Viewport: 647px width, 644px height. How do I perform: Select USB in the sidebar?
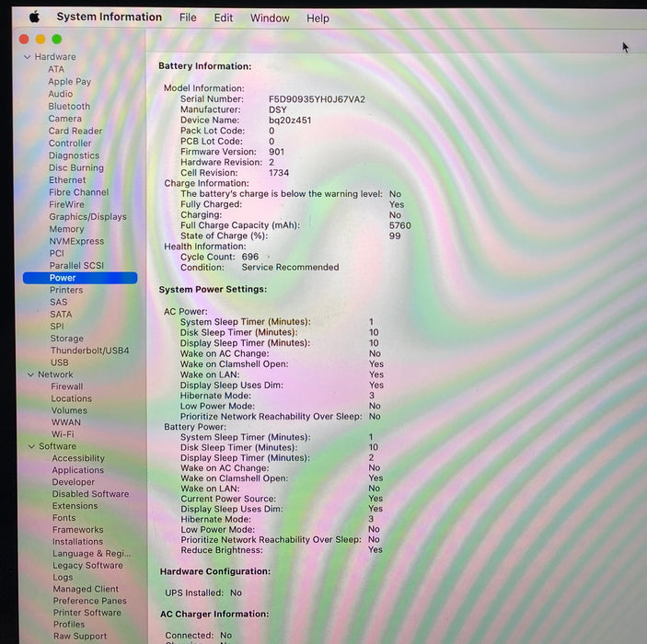click(x=60, y=363)
